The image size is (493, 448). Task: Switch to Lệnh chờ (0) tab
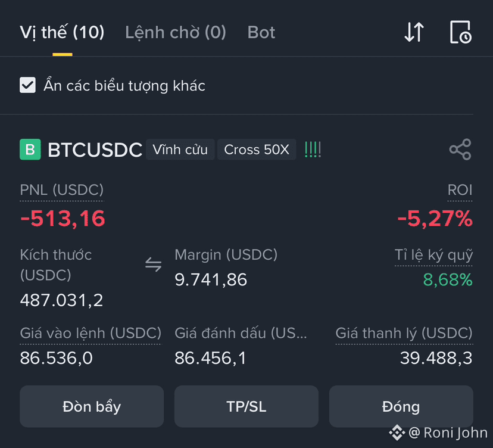click(x=176, y=32)
